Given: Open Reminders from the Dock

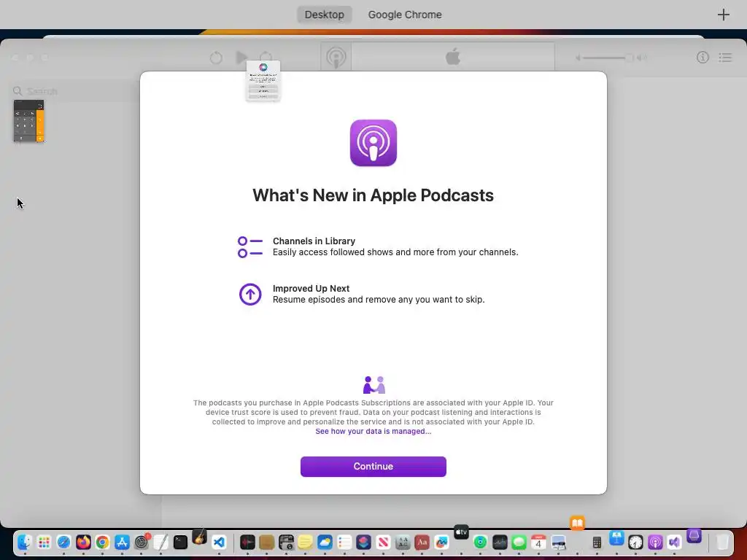Looking at the screenshot, I should coord(344,542).
